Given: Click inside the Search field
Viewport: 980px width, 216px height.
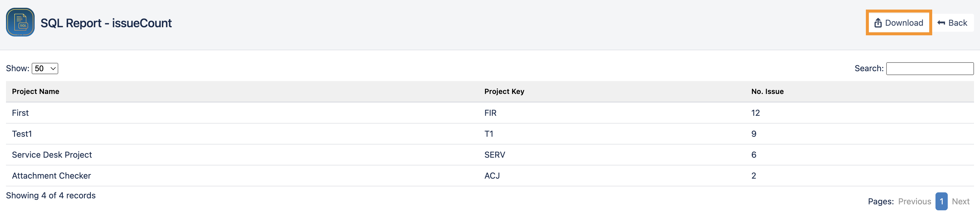Looking at the screenshot, I should 930,69.
